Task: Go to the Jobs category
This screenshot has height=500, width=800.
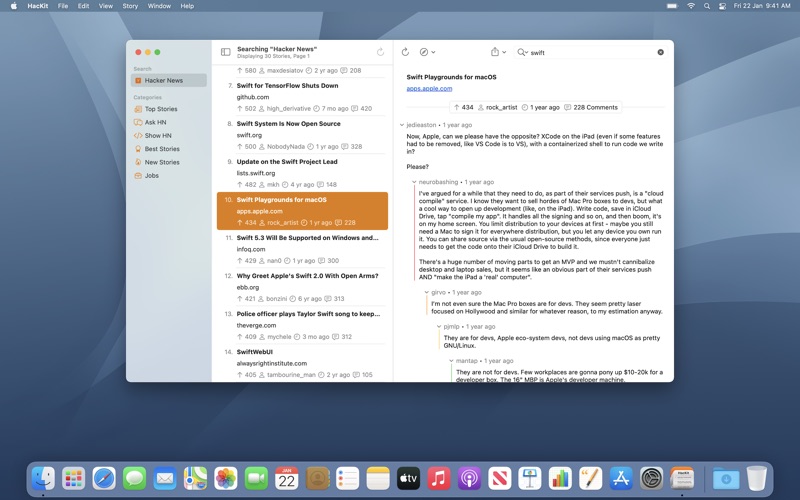Action: tap(151, 175)
